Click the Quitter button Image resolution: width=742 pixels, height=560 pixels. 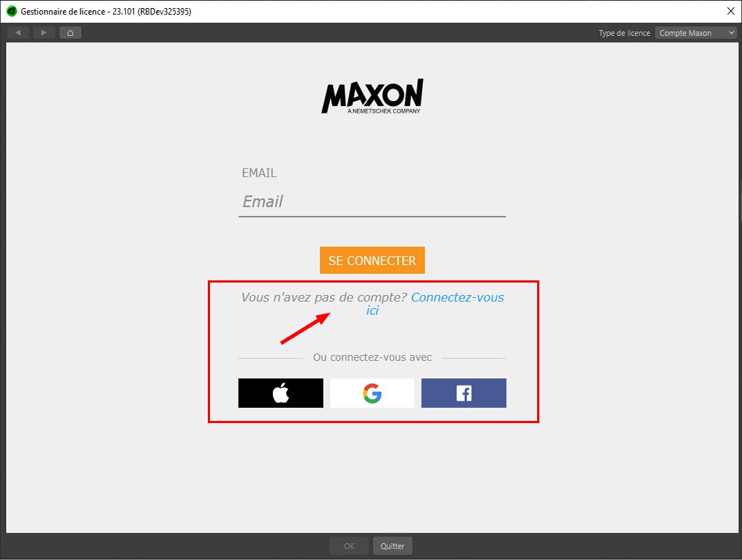coord(392,546)
